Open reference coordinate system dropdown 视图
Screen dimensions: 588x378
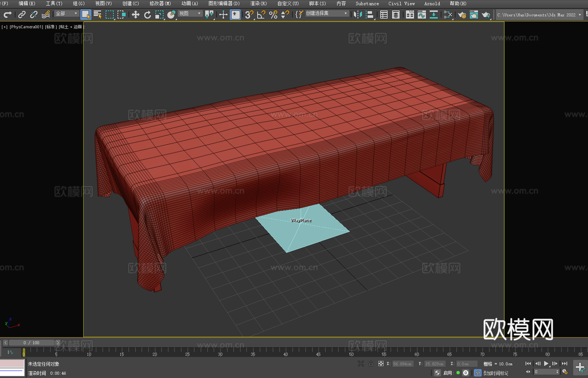pos(190,14)
